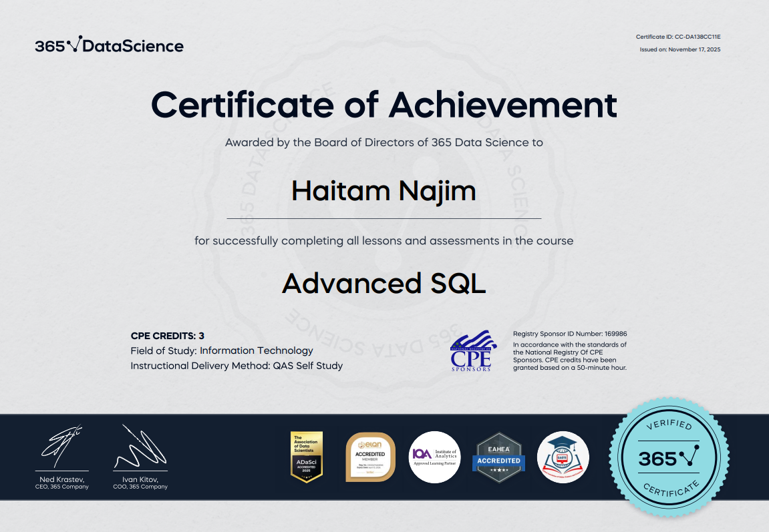769x532 pixels.
Task: Select the EAHEA Accredited badge
Action: tap(499, 457)
